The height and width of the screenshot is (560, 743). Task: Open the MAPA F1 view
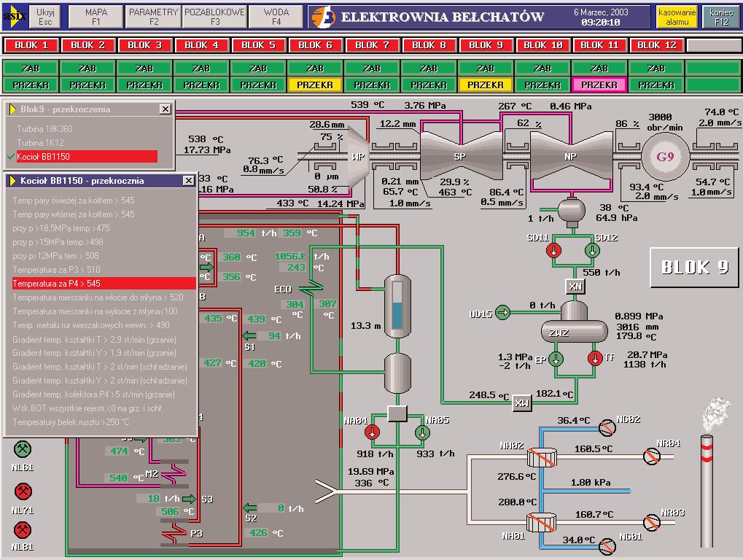coord(96,17)
